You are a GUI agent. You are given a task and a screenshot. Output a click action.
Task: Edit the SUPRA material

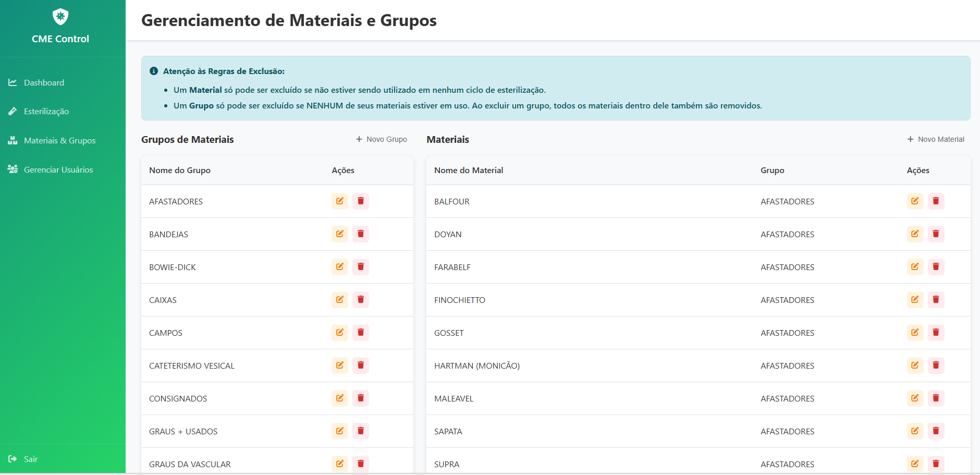[915, 464]
